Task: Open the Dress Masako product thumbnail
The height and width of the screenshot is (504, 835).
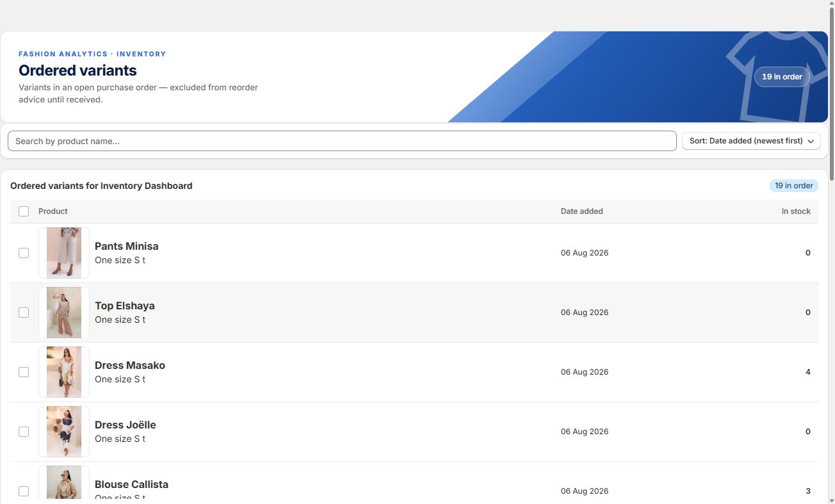Action: coord(64,372)
